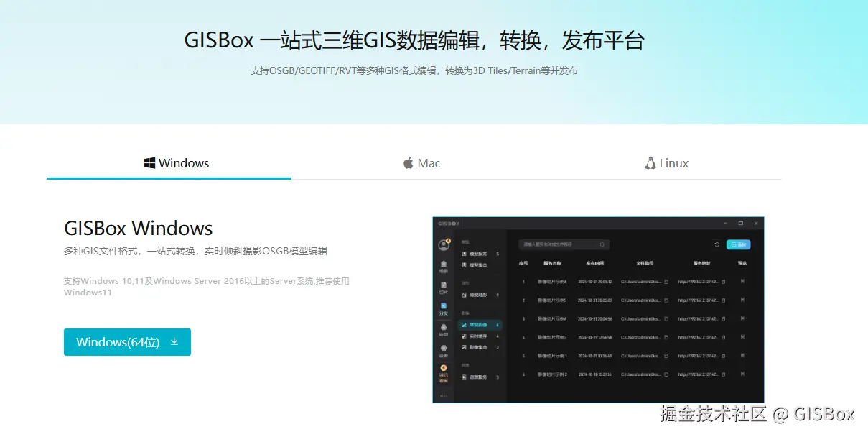Click the refresh icon beside the add button

(717, 244)
